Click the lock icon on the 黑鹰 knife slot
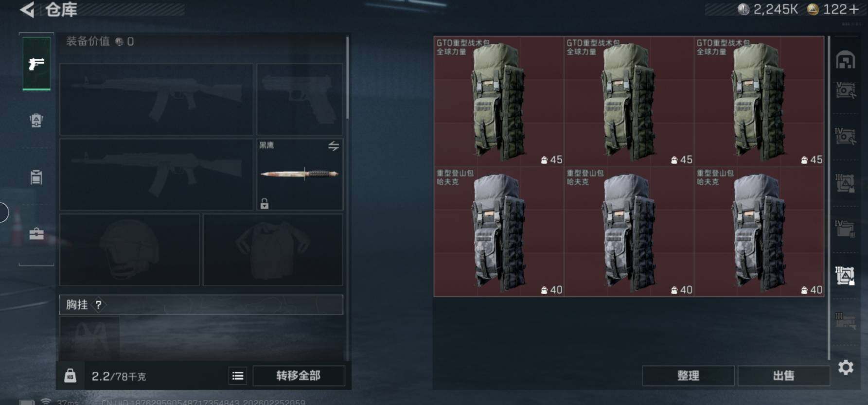The image size is (868, 405). [265, 204]
